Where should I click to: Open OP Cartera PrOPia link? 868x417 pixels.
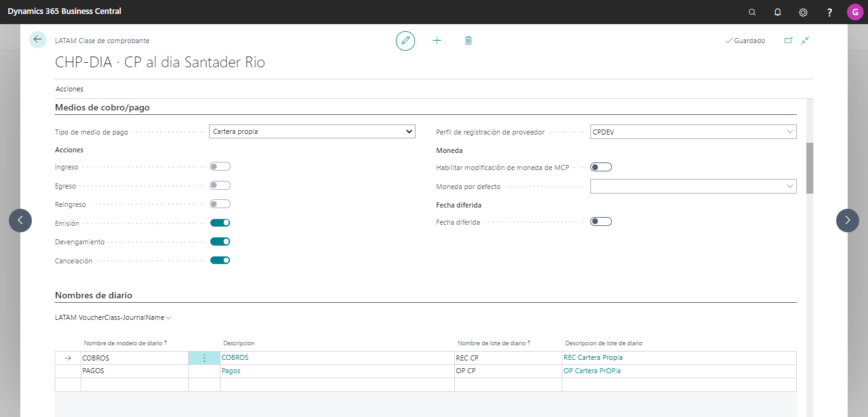(x=592, y=371)
